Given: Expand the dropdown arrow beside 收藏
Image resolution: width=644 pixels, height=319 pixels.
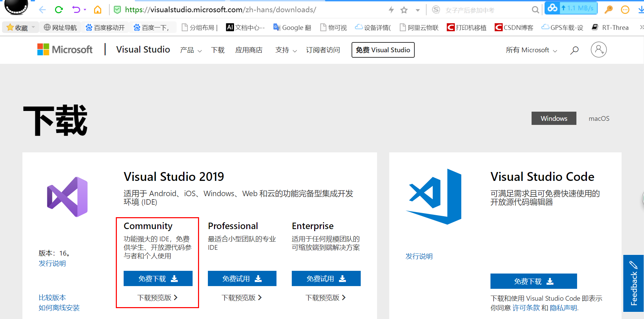Looking at the screenshot, I should click(x=33, y=27).
